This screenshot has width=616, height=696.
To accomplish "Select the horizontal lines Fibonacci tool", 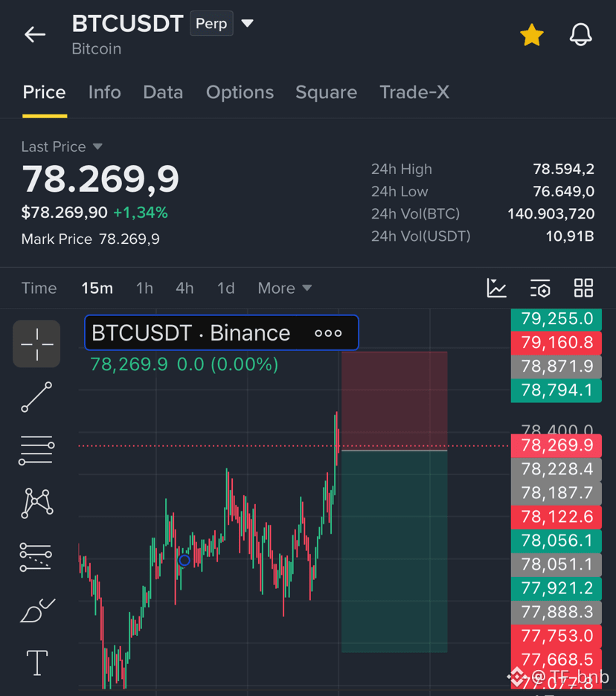I will coord(37,450).
